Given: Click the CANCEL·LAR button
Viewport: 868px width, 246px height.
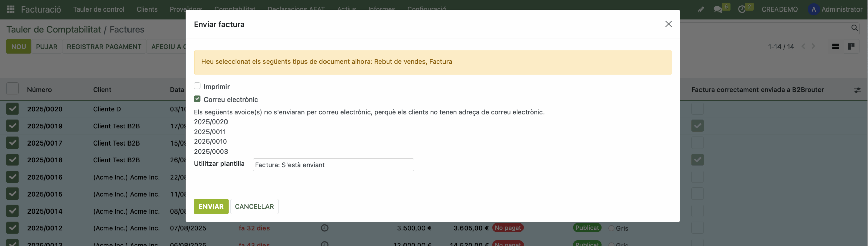Looking at the screenshot, I should tap(254, 206).
